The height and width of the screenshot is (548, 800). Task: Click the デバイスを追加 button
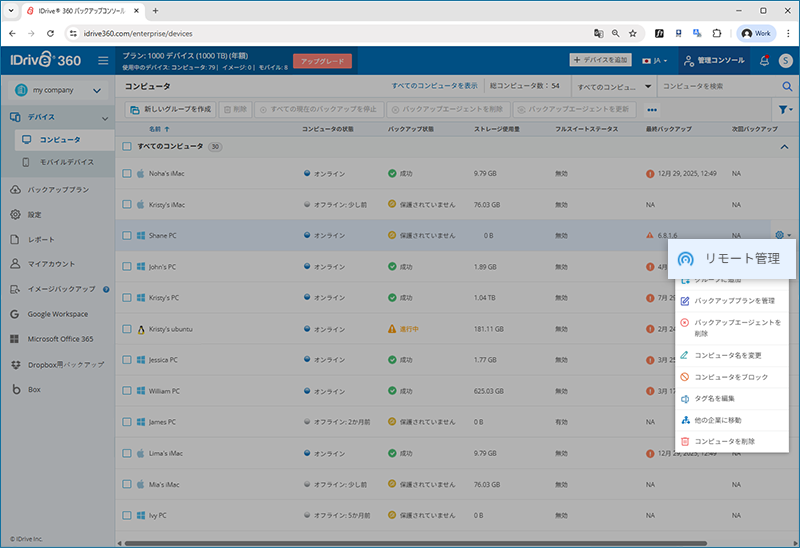tap(601, 60)
